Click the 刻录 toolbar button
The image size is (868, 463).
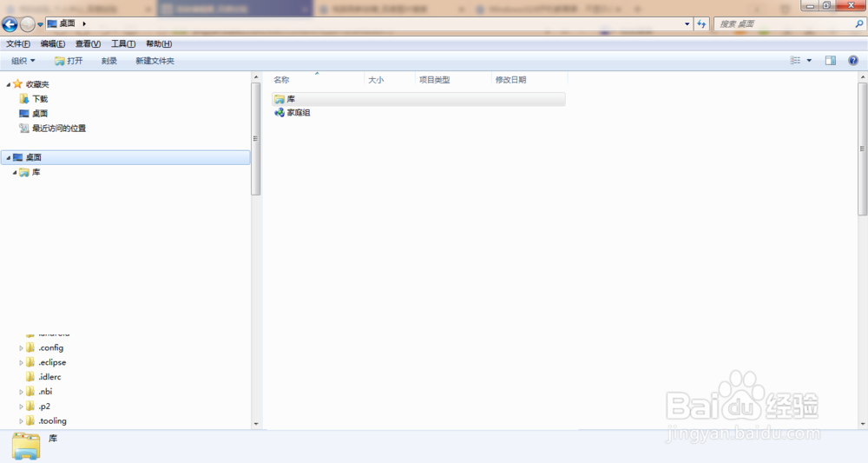point(109,61)
